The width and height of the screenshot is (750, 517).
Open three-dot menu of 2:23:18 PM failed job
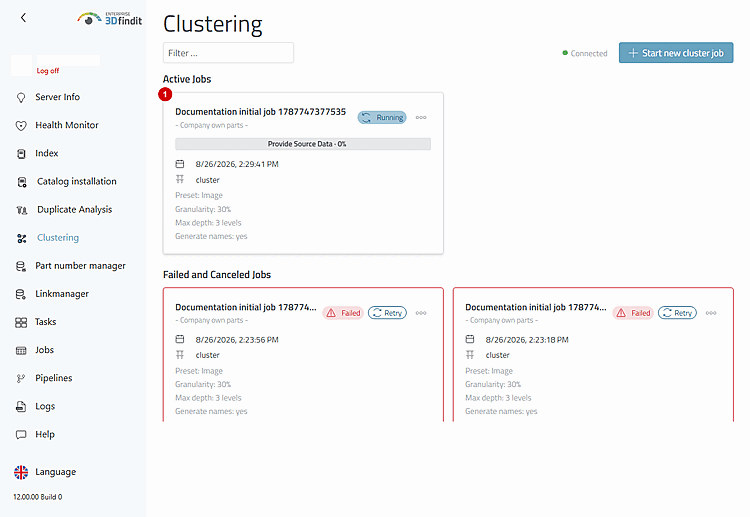click(x=711, y=313)
